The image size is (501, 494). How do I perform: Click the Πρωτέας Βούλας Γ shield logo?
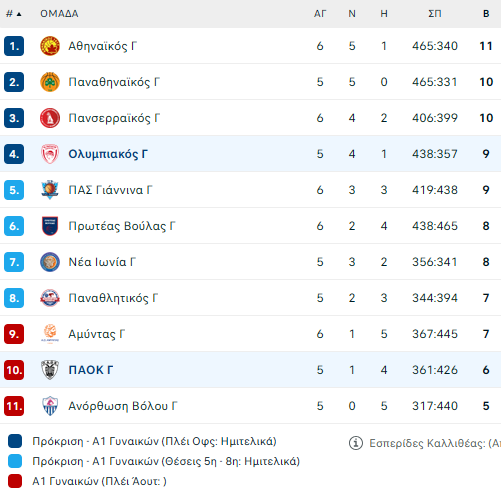[50, 226]
